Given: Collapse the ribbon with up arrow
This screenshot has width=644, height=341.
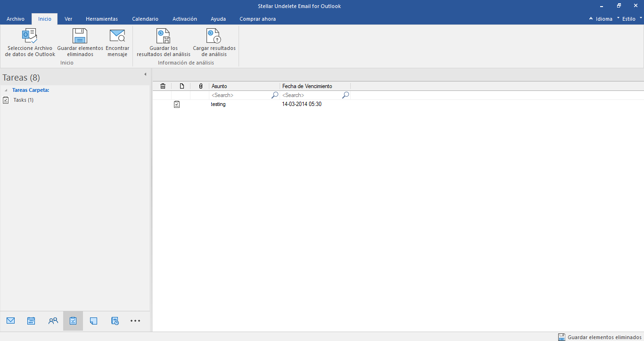Looking at the screenshot, I should (591, 19).
